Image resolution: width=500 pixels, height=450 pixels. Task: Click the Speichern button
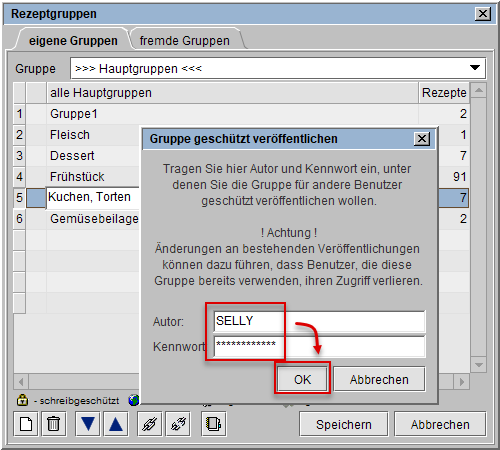coord(344,424)
